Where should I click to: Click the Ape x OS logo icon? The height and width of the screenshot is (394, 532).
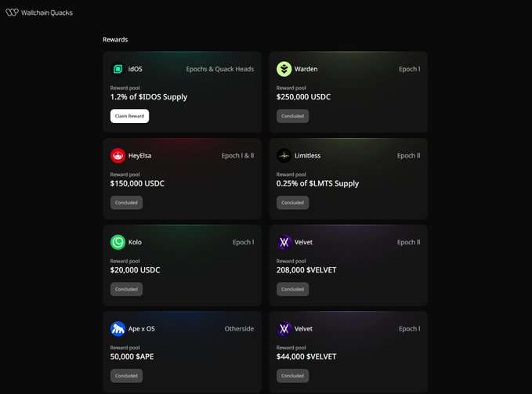click(118, 328)
